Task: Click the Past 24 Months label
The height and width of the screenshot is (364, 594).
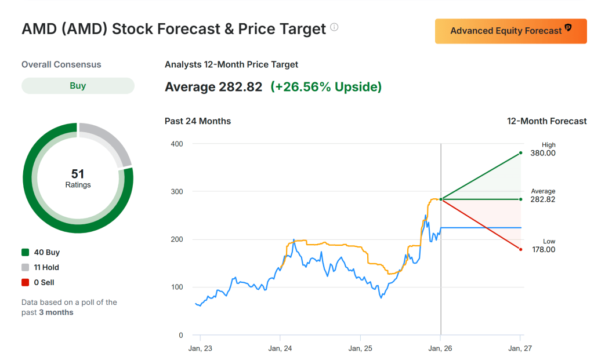Action: [x=198, y=121]
